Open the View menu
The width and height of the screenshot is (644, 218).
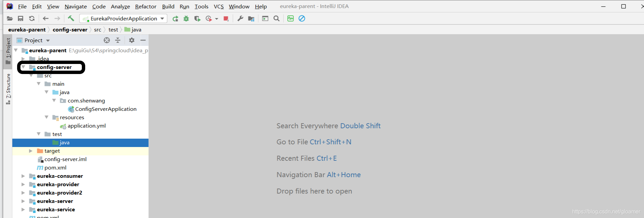[x=53, y=6]
